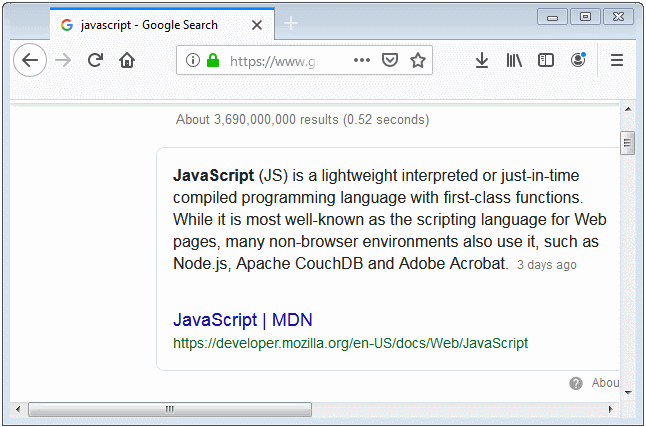
Task: Bookmark this page with the star
Action: coord(418,60)
